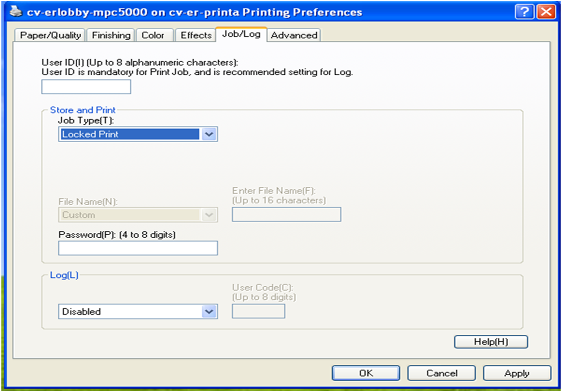
Task: Click the User ID input field
Action: click(86, 87)
